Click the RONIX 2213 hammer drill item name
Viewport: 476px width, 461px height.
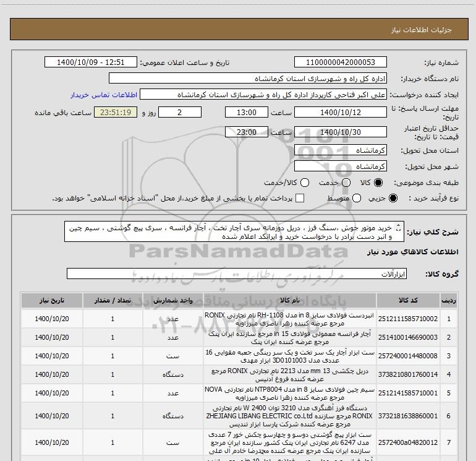(x=289, y=375)
